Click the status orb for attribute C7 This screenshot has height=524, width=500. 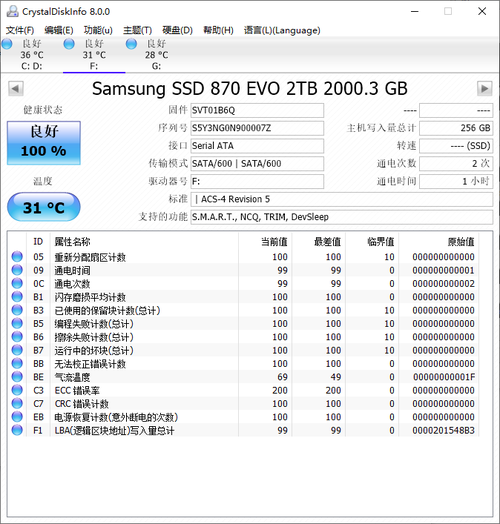pyautogui.click(x=17, y=404)
